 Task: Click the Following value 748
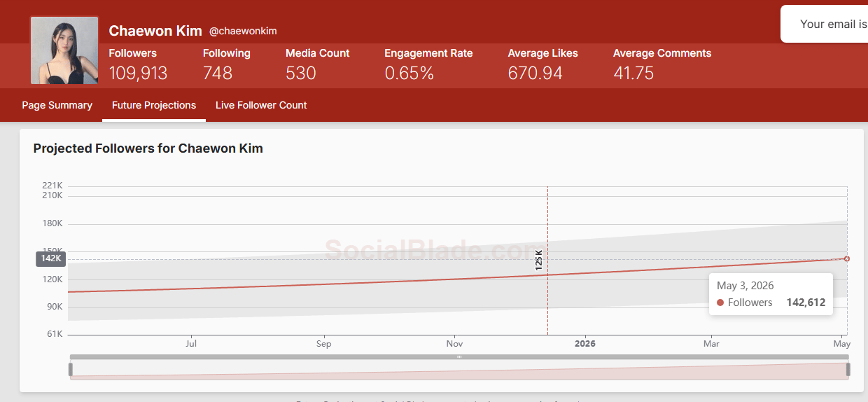coord(218,73)
